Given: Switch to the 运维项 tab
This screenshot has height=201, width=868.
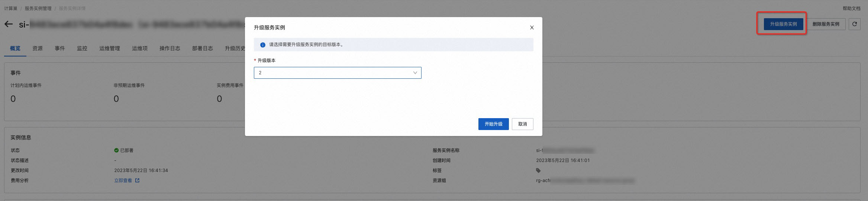Looking at the screenshot, I should (x=140, y=48).
